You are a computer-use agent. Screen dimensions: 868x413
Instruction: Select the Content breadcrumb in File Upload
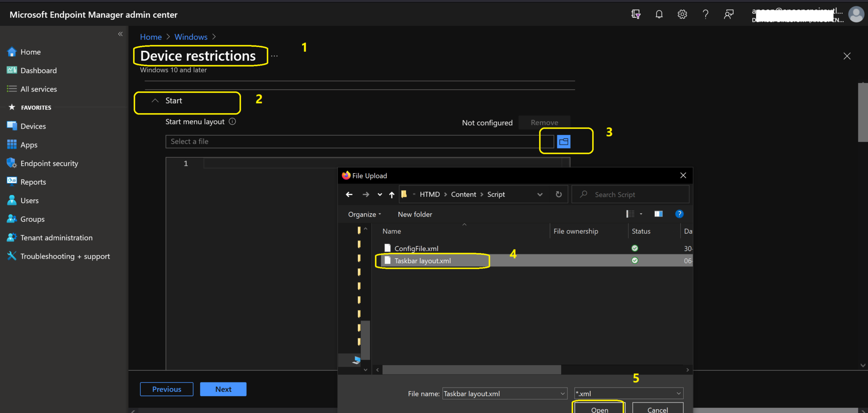pos(463,194)
